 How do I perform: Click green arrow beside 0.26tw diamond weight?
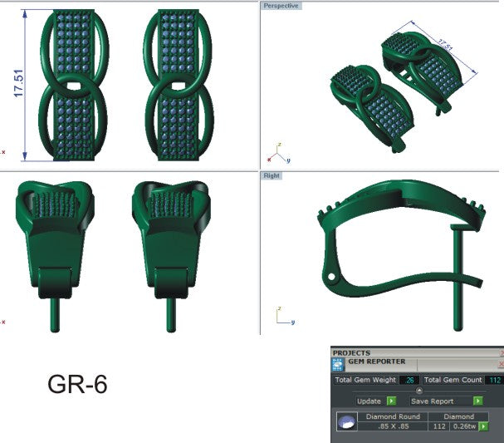(x=483, y=426)
